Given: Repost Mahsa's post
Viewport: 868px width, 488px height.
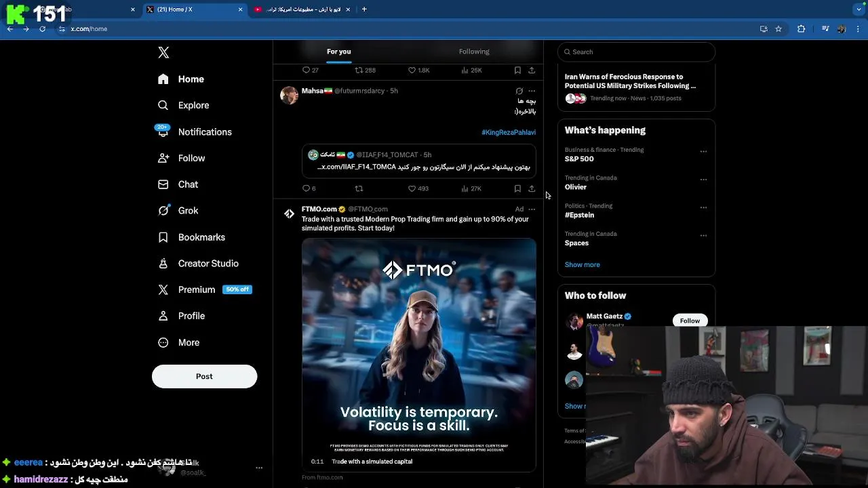Looking at the screenshot, I should [359, 188].
